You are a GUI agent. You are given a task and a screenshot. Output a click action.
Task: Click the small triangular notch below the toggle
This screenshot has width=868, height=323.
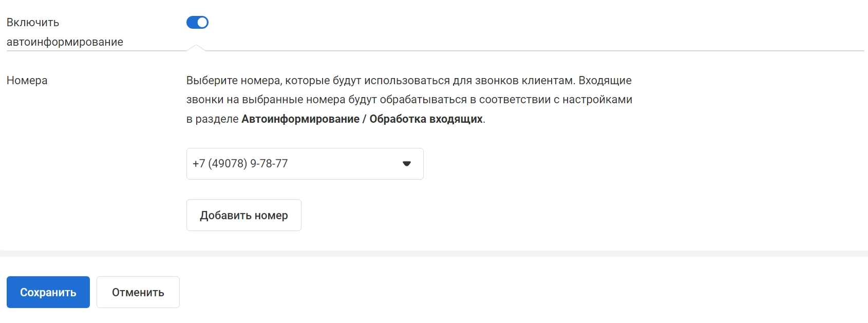(196, 48)
